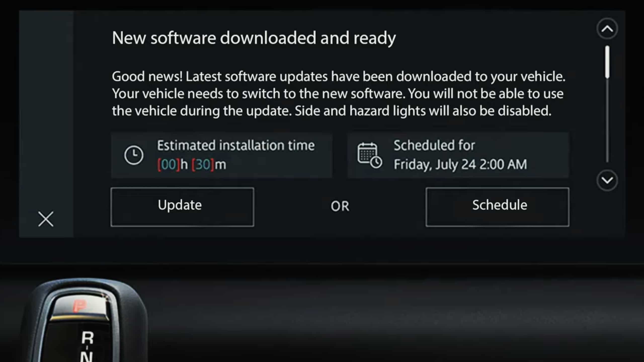Screen dimensions: 644x362
Task: Click the R letter on the gear shifter
Action: [87, 338]
